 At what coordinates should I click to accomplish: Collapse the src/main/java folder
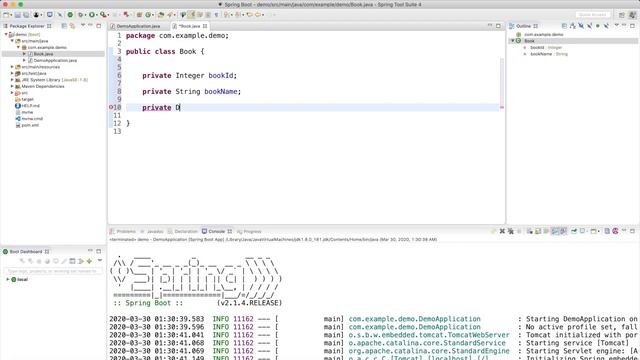coord(12,41)
